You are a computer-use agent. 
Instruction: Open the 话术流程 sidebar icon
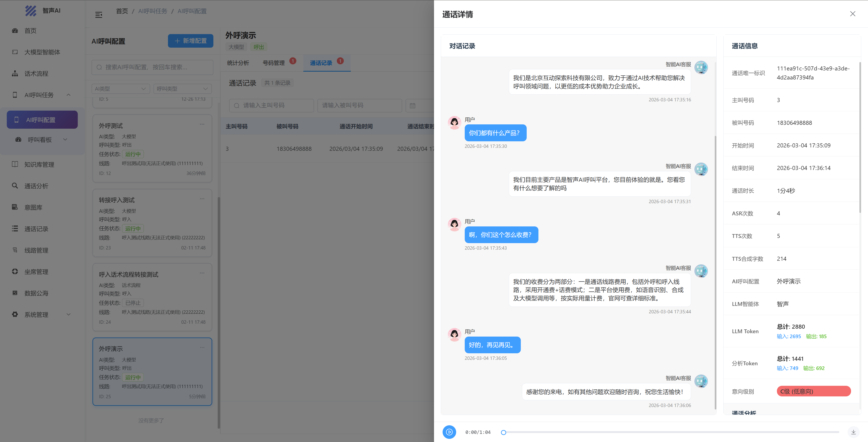pos(15,73)
